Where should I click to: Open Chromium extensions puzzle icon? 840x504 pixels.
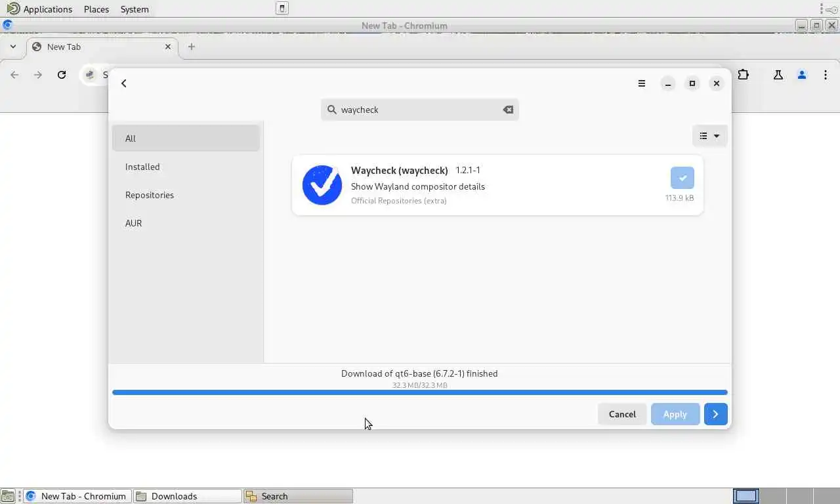pyautogui.click(x=743, y=75)
